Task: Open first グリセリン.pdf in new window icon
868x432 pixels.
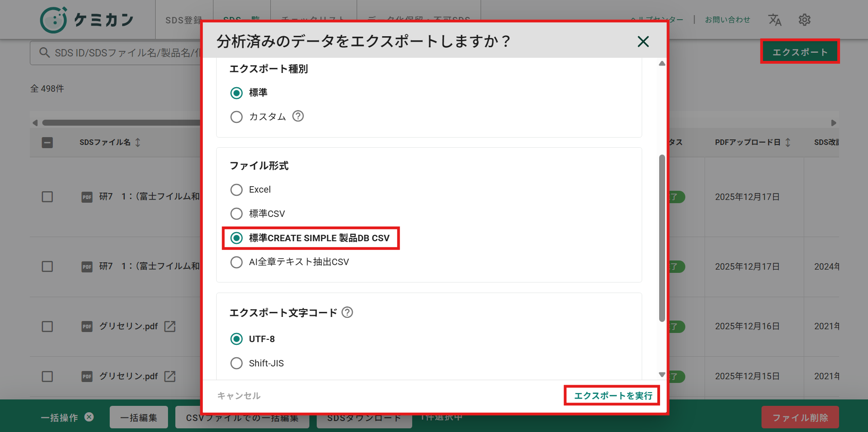Action: tap(170, 326)
